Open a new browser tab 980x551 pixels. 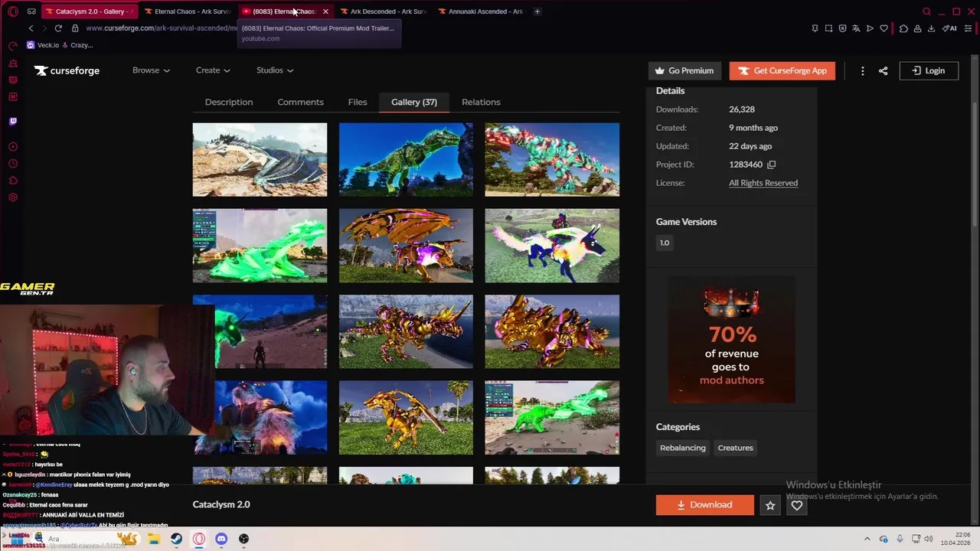[x=537, y=11]
